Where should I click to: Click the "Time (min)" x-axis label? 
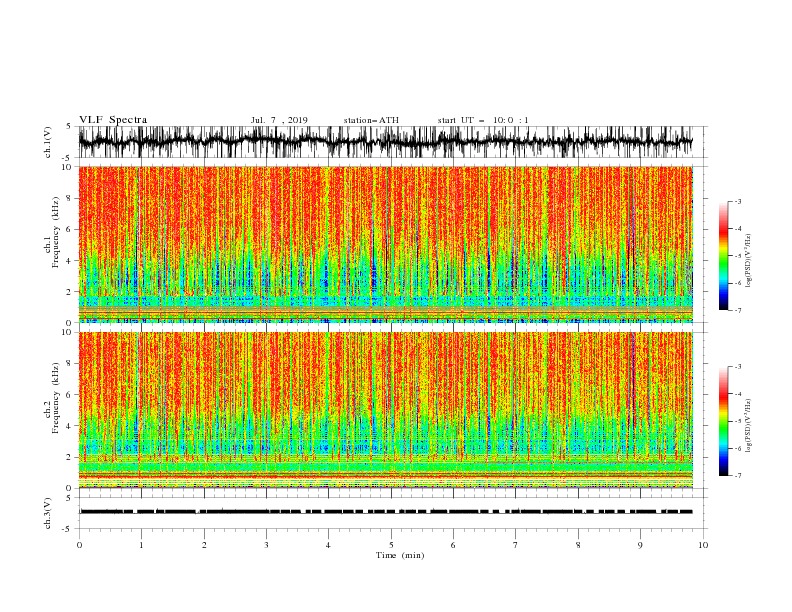click(400, 555)
